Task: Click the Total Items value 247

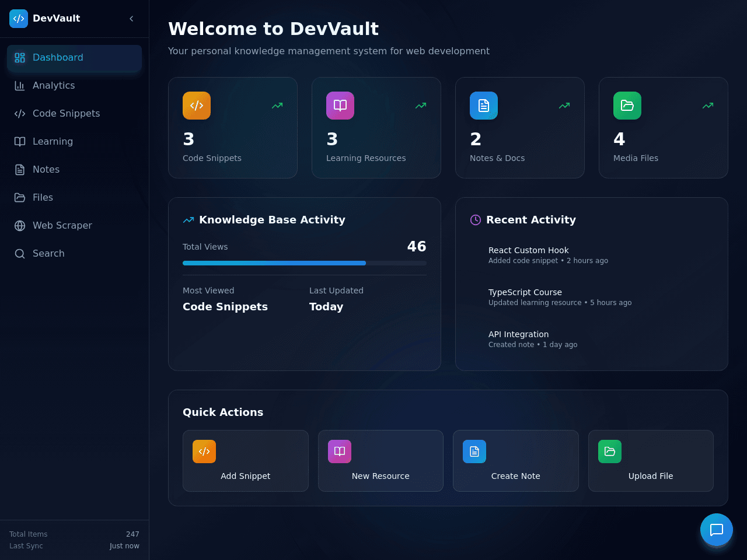Action: point(132,534)
